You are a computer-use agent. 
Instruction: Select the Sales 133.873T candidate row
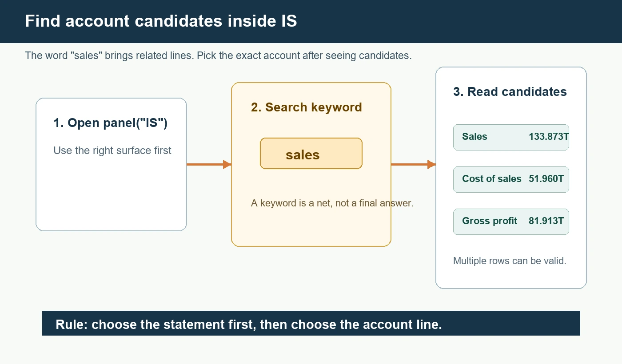(x=511, y=137)
